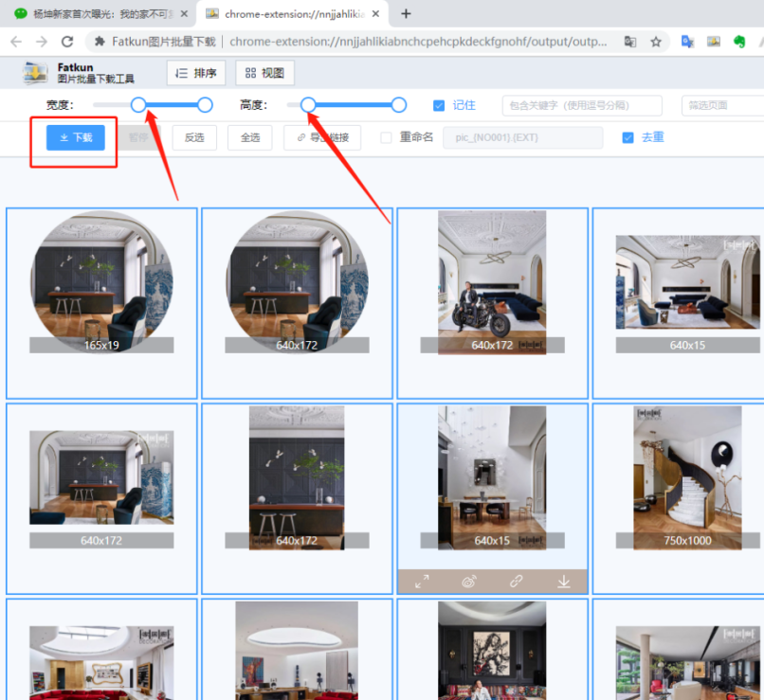Toggle the 去重 deduplicate checkbox
The height and width of the screenshot is (700, 764).
[x=628, y=137]
